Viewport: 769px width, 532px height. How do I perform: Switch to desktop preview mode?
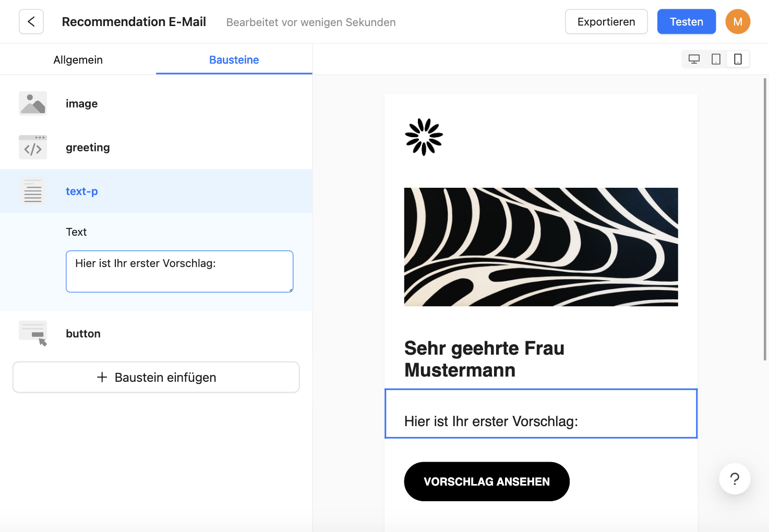[694, 59]
